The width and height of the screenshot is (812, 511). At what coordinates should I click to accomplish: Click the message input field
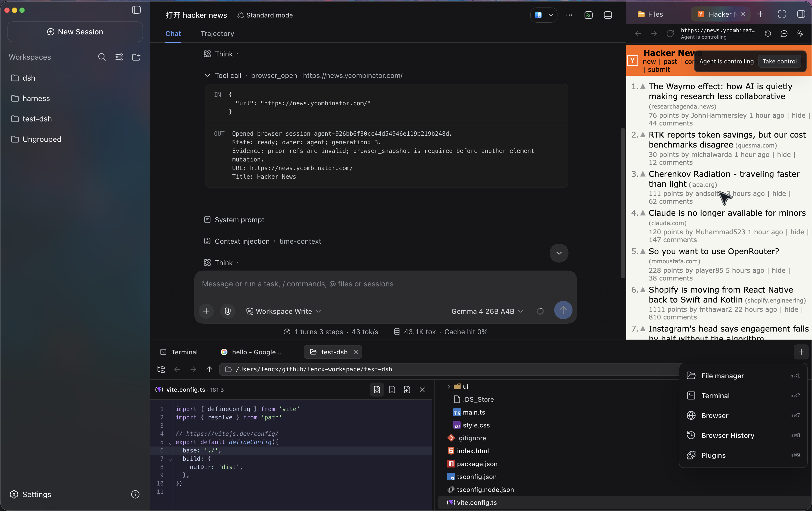point(385,284)
